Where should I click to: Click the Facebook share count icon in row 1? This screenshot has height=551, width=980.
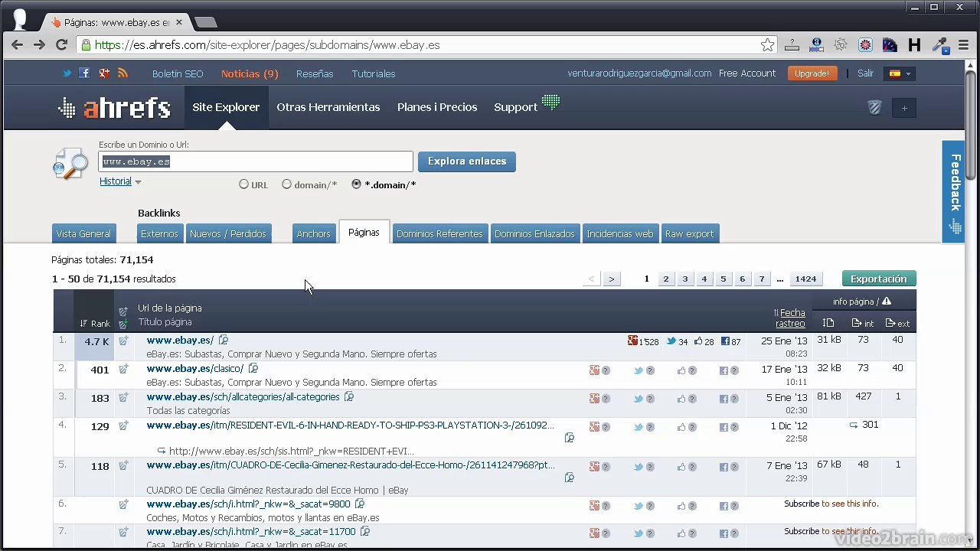click(x=725, y=341)
